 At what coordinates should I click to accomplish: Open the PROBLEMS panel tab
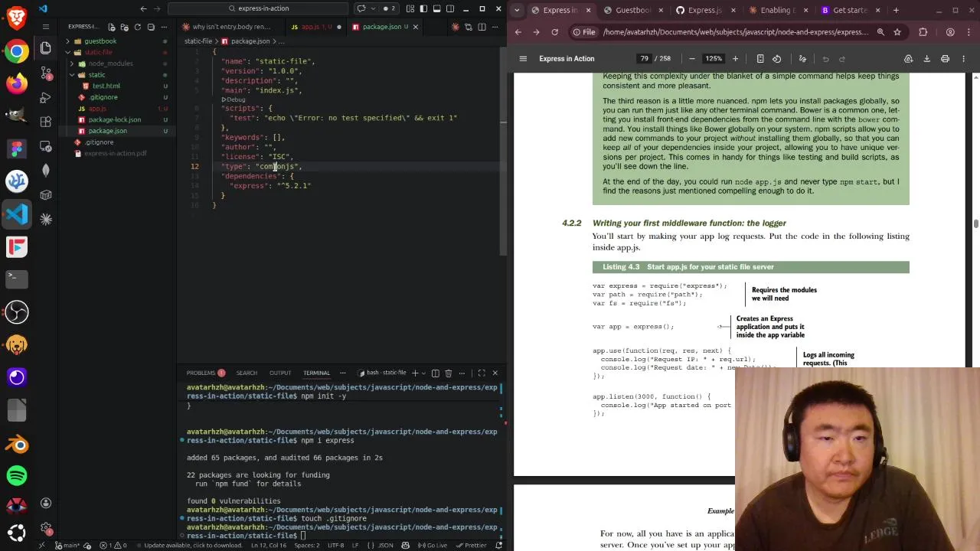point(205,373)
